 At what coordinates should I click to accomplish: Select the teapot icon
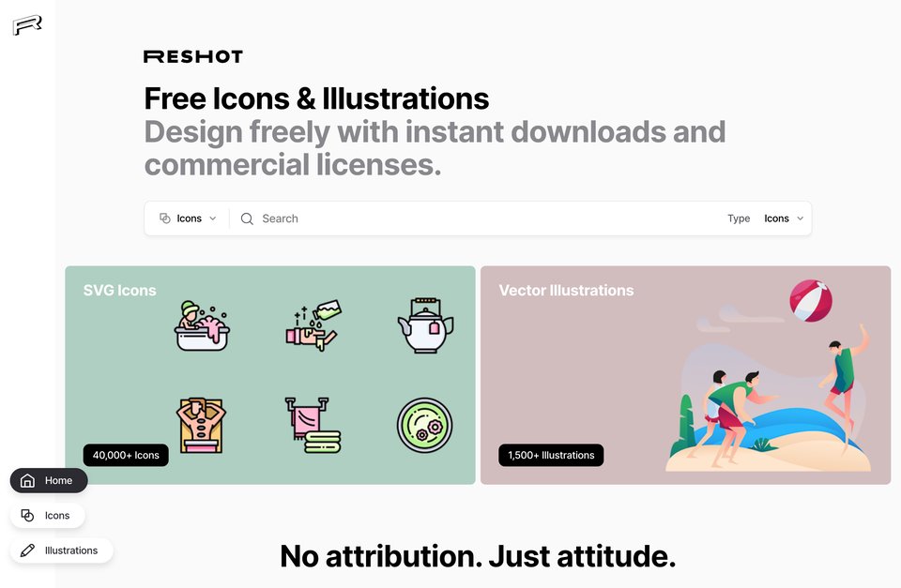click(x=425, y=325)
